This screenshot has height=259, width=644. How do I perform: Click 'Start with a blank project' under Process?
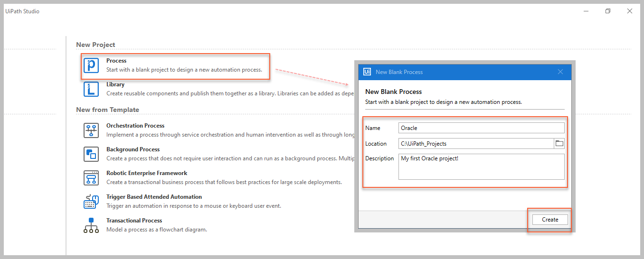pyautogui.click(x=184, y=70)
